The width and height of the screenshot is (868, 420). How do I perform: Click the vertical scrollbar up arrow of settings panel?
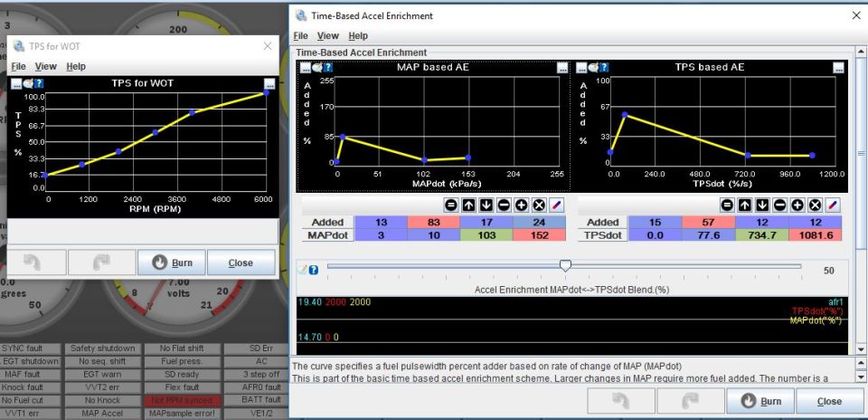tap(861, 52)
